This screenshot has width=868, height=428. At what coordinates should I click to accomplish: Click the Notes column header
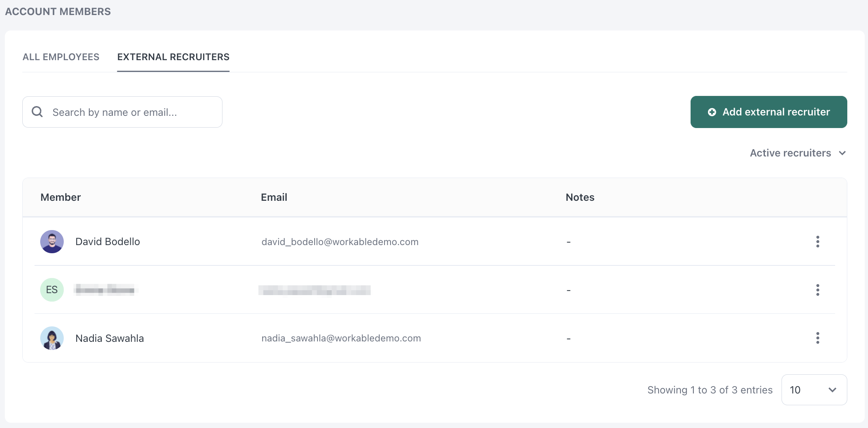pyautogui.click(x=580, y=197)
